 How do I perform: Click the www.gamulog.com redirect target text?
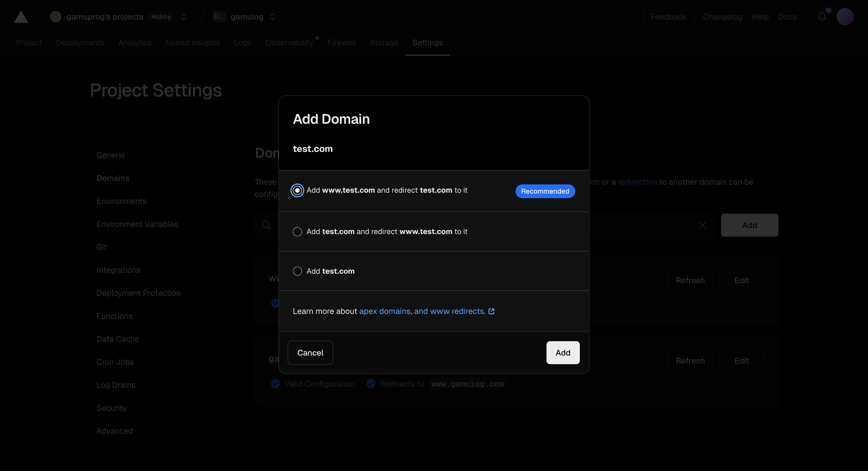pos(467,384)
